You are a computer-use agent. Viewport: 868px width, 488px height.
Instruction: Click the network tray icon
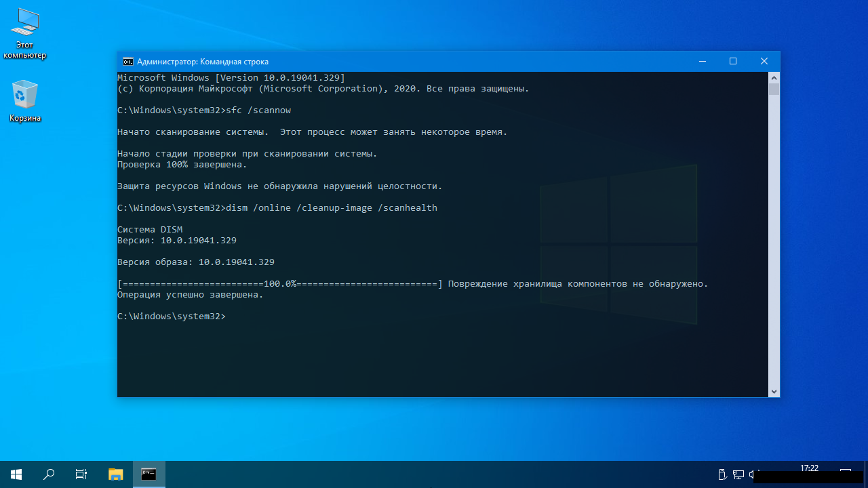(738, 474)
